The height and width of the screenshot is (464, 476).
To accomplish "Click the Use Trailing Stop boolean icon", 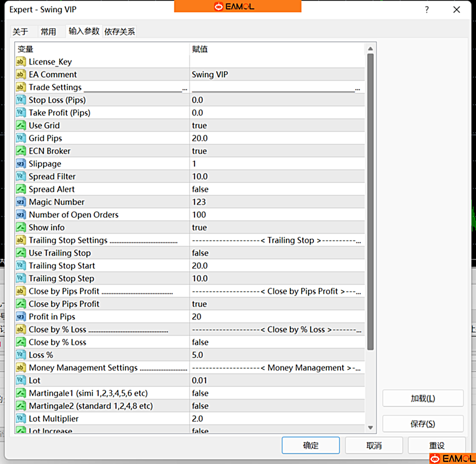I will (x=21, y=253).
